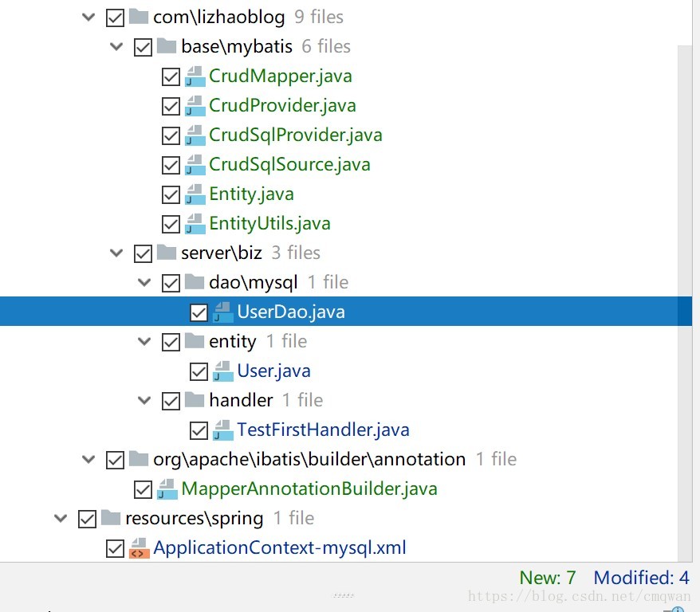Viewport: 700px width, 612px height.
Task: Click the "New: 7" status label
Action: pos(547,578)
